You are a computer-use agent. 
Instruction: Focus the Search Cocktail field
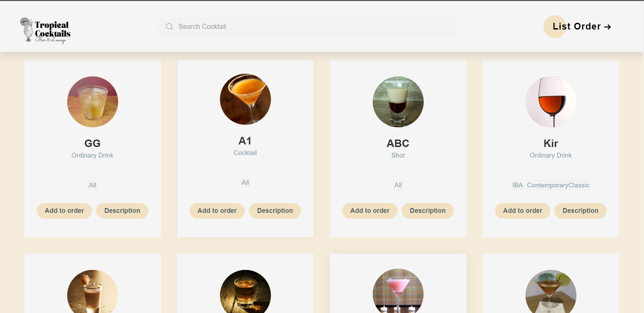coord(307,26)
